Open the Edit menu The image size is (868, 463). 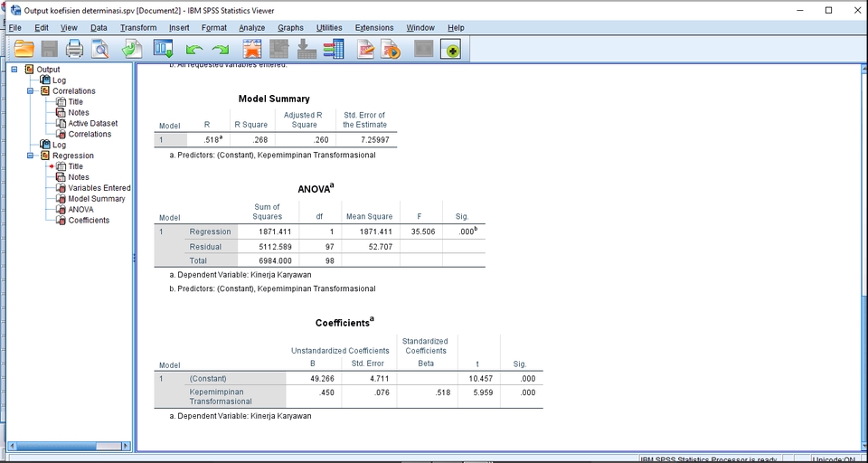pyautogui.click(x=42, y=28)
